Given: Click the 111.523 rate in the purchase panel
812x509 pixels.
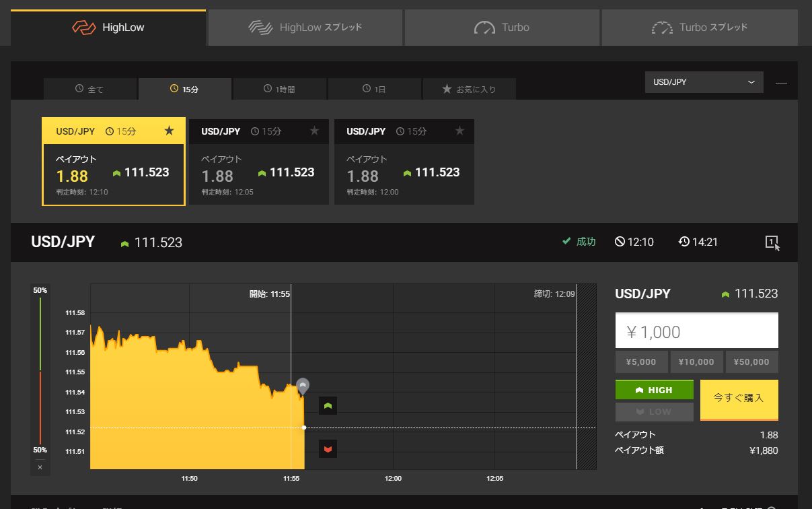Looking at the screenshot, I should [756, 294].
